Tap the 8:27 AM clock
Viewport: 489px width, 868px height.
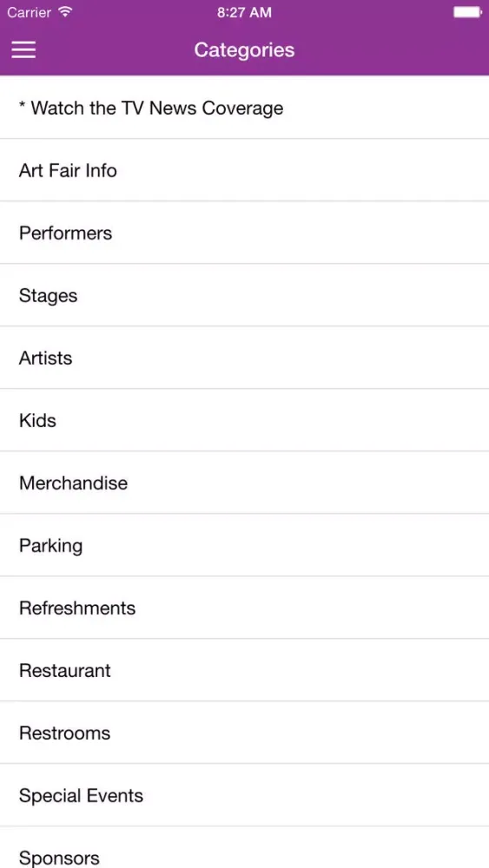pyautogui.click(x=244, y=12)
